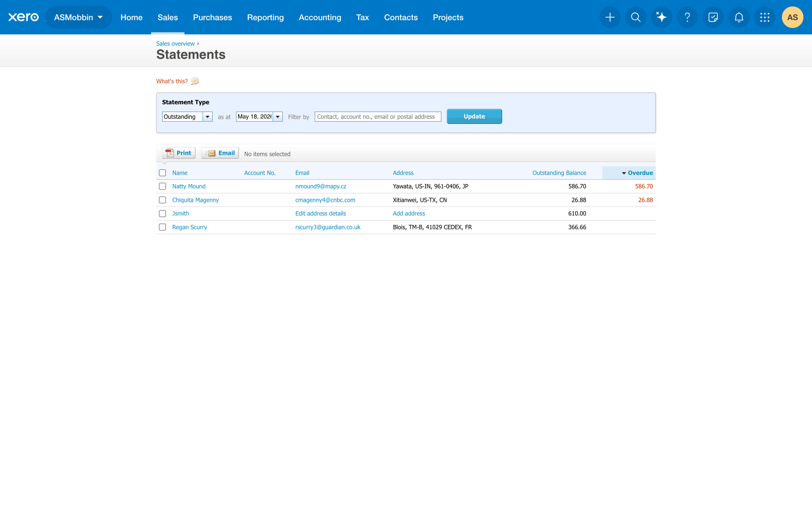Tick the checkbox for Jsmith

[x=162, y=214]
